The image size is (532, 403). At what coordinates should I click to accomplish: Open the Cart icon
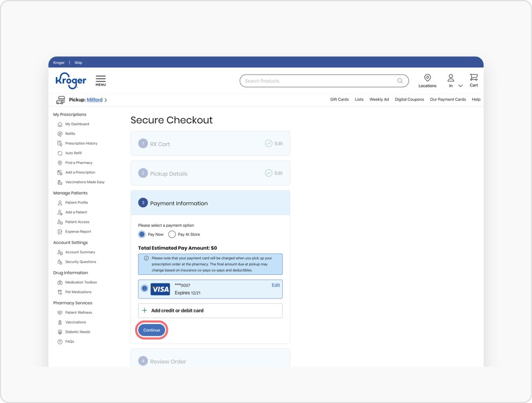pyautogui.click(x=474, y=77)
